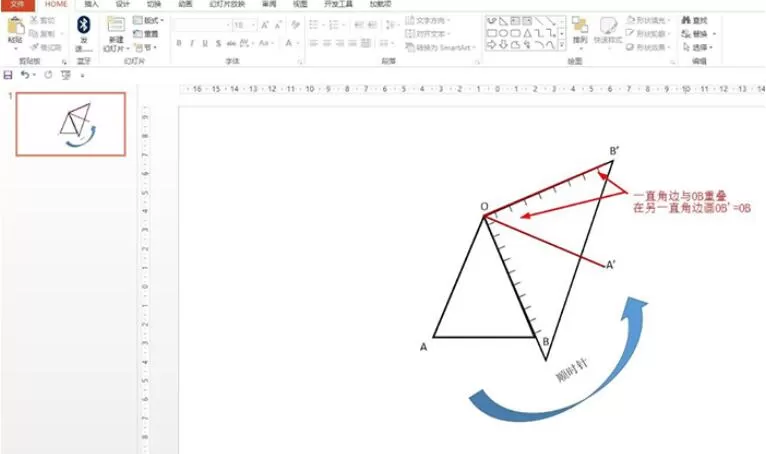Screen dimensions: 766x454
Task: Align text right in paragraph group
Action: [x=340, y=43]
